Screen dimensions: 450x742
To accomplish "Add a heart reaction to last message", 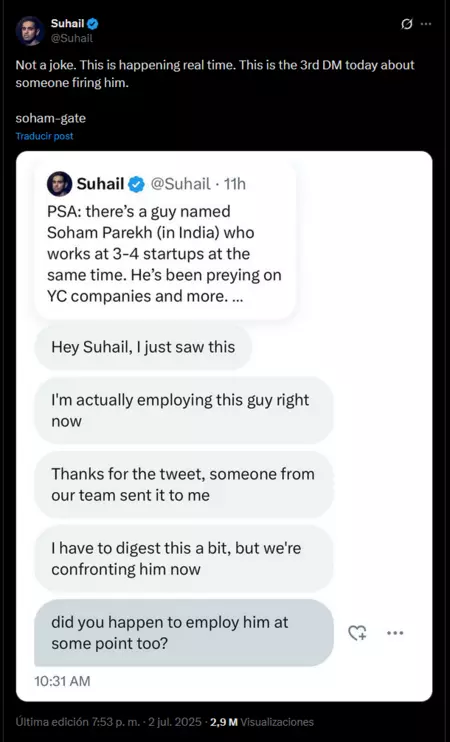I will click(x=357, y=633).
